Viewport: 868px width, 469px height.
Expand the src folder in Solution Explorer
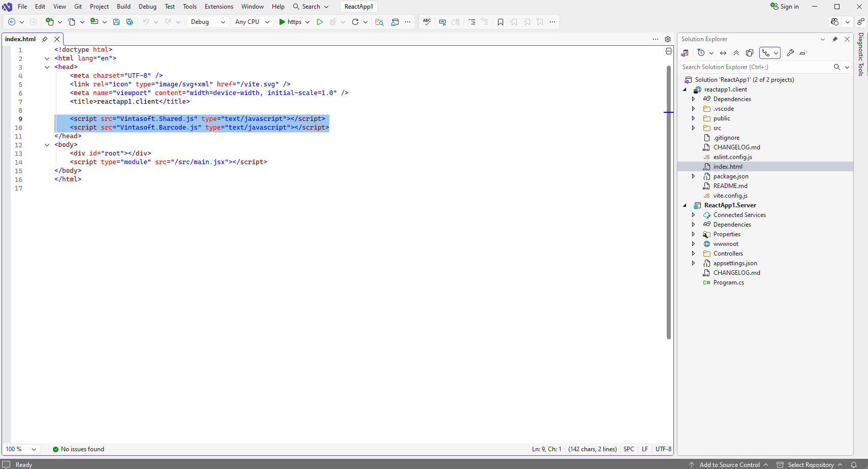point(693,128)
